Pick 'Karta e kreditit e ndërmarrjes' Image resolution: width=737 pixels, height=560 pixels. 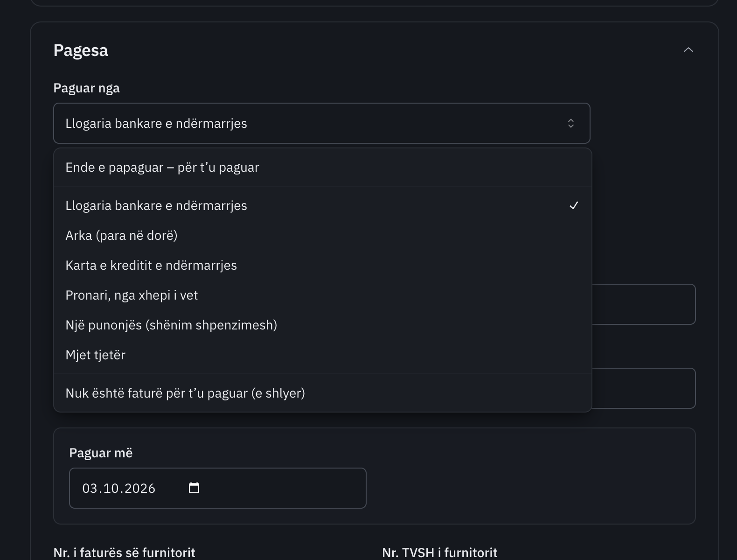(x=323, y=266)
